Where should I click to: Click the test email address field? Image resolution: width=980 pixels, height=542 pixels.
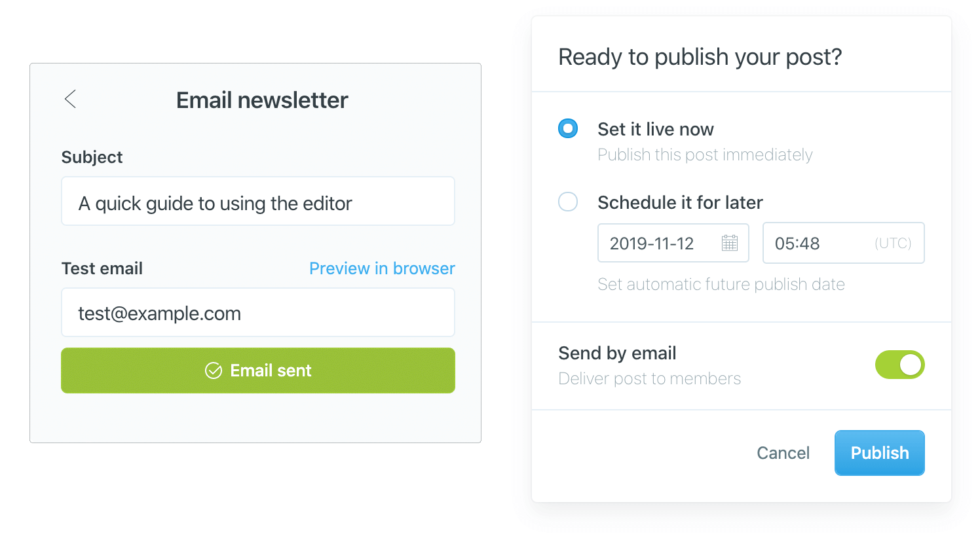pos(257,312)
